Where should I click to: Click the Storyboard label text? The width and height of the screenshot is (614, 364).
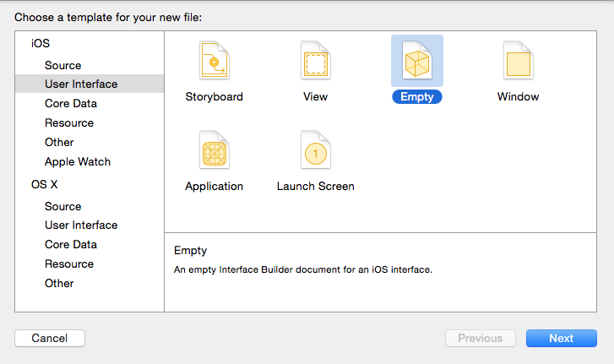pyautogui.click(x=215, y=96)
